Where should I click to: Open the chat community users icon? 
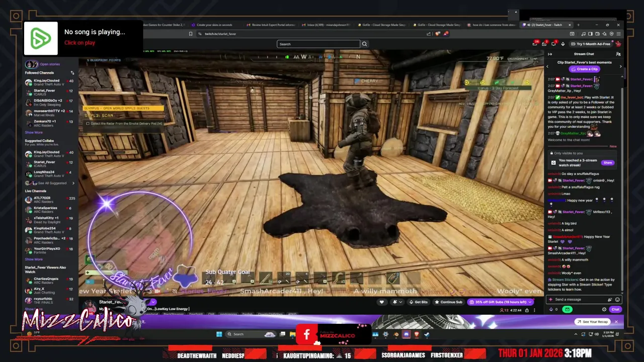[618, 54]
